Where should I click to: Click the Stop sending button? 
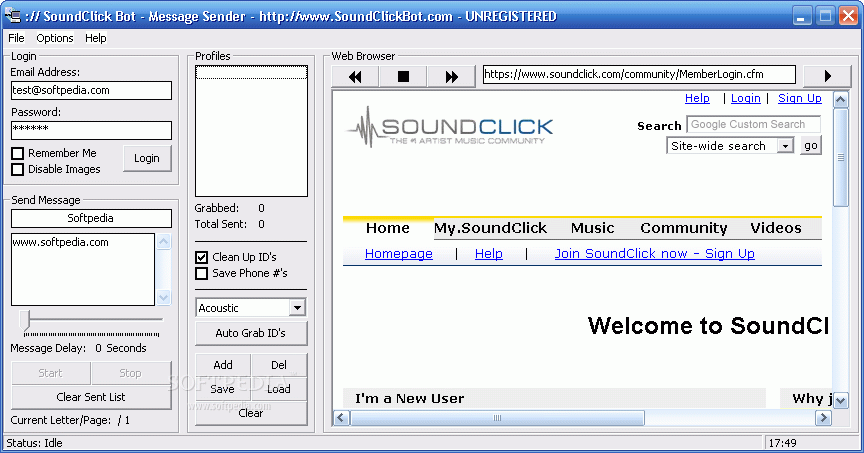tap(131, 373)
